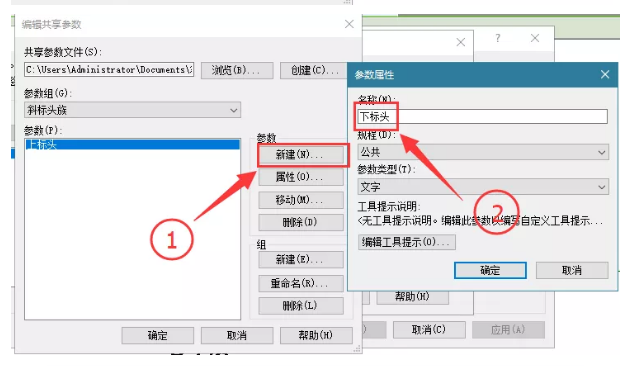Click 帮助(H) in the background dialog
The width and height of the screenshot is (626, 366).
[412, 297]
